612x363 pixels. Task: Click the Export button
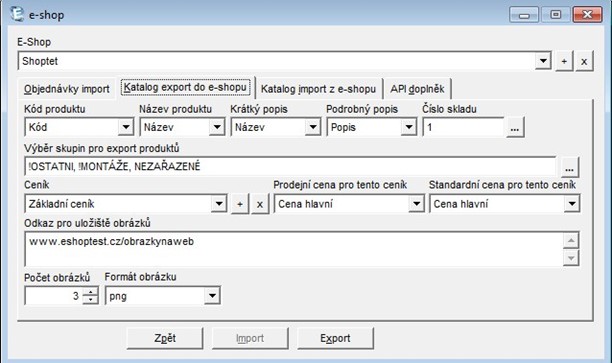335,338
